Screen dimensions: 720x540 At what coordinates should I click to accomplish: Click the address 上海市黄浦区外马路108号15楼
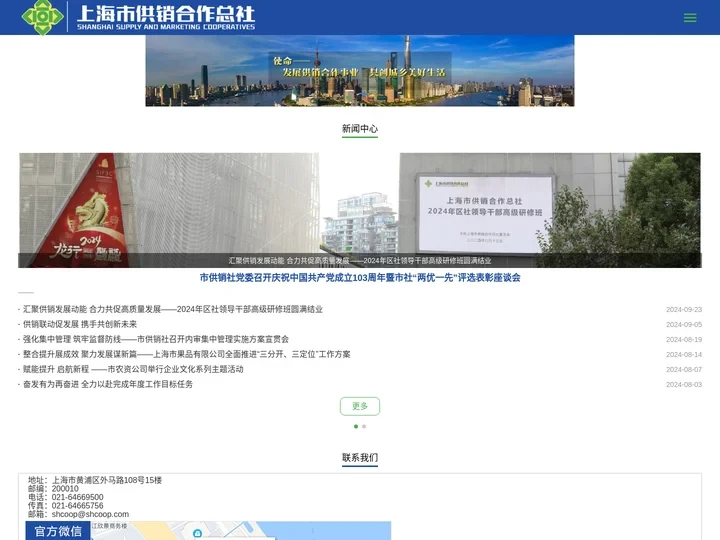[107, 480]
